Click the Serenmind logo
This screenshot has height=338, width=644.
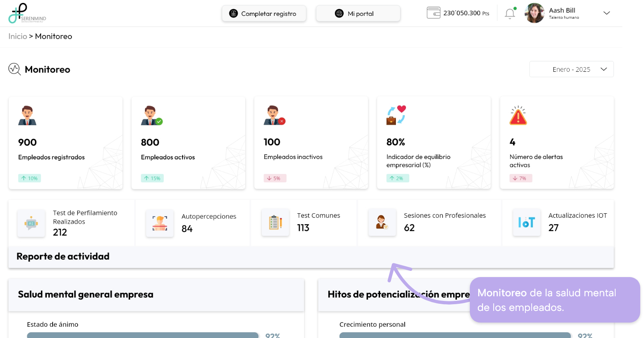(x=27, y=13)
